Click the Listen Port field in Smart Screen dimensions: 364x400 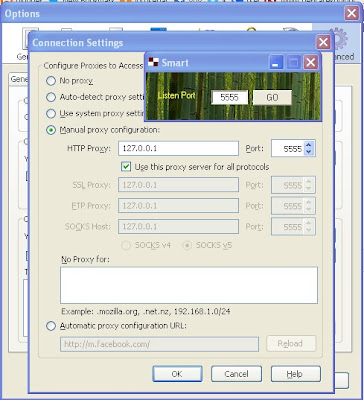pos(230,97)
